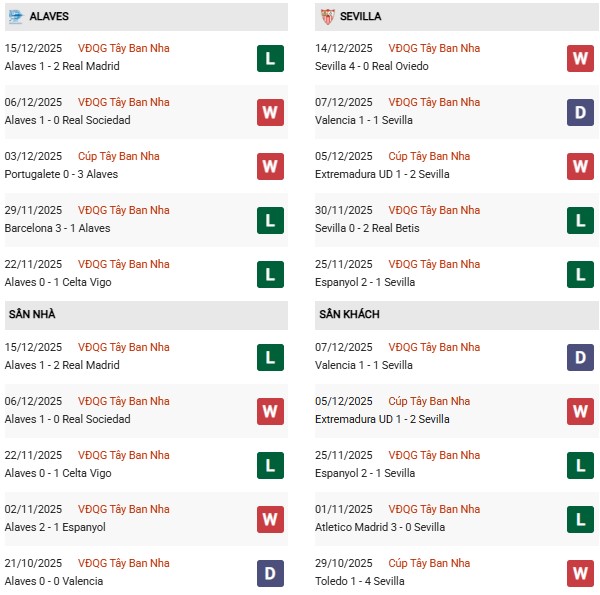Screen dimensions: 600x595
Task: Click the ALAVES team name header
Action: point(49,16)
